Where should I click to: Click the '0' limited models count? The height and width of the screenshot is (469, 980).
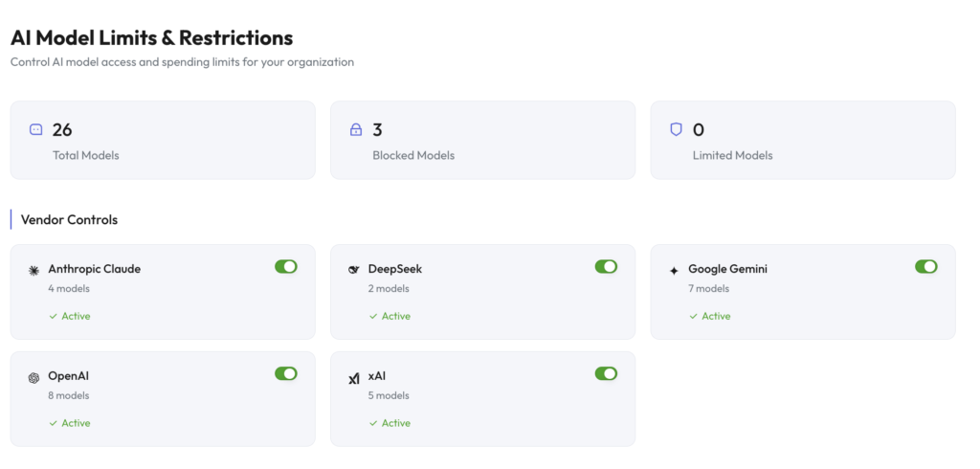pos(698,130)
